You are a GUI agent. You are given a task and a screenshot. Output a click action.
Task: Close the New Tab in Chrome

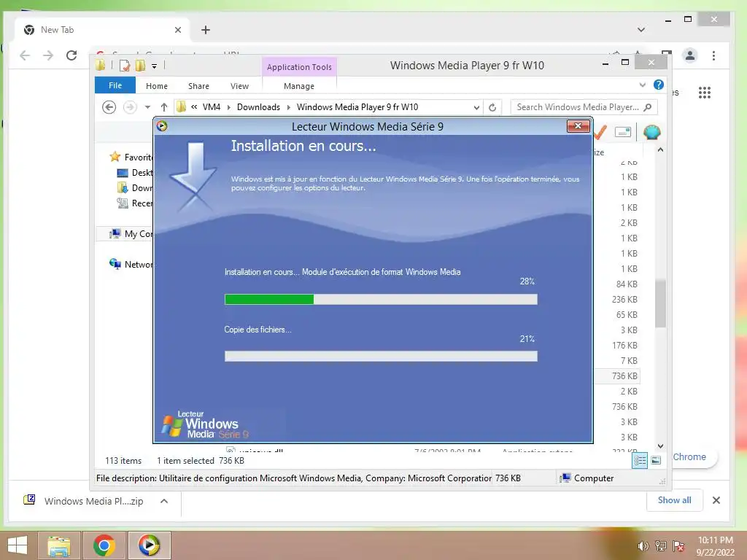[x=178, y=30]
